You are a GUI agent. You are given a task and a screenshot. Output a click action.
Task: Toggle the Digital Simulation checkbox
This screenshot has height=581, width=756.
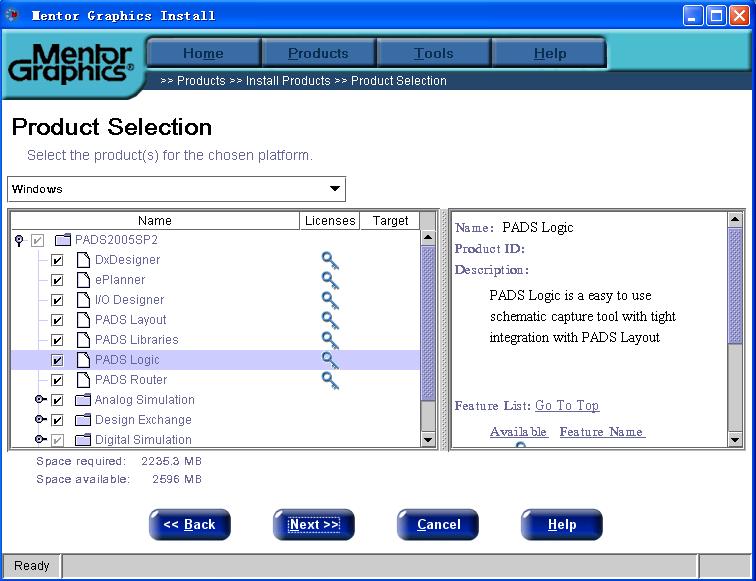click(57, 440)
